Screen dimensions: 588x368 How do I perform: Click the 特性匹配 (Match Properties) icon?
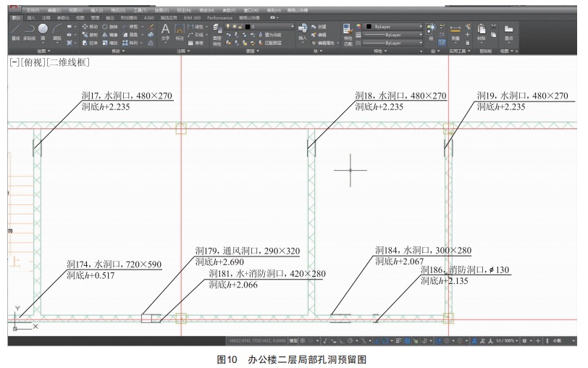[x=347, y=33]
